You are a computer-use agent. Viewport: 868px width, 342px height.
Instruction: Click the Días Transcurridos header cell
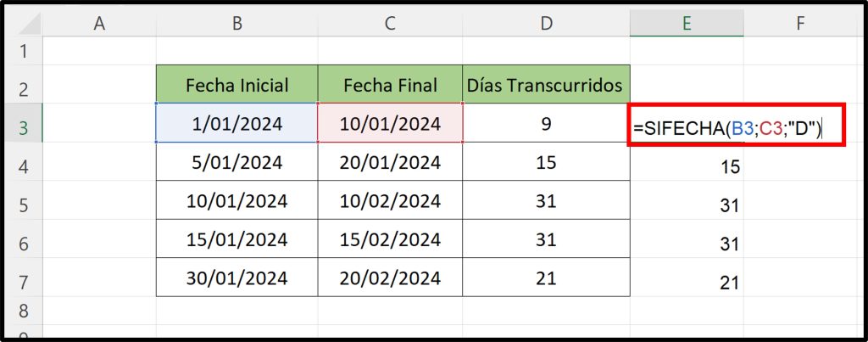point(547,85)
